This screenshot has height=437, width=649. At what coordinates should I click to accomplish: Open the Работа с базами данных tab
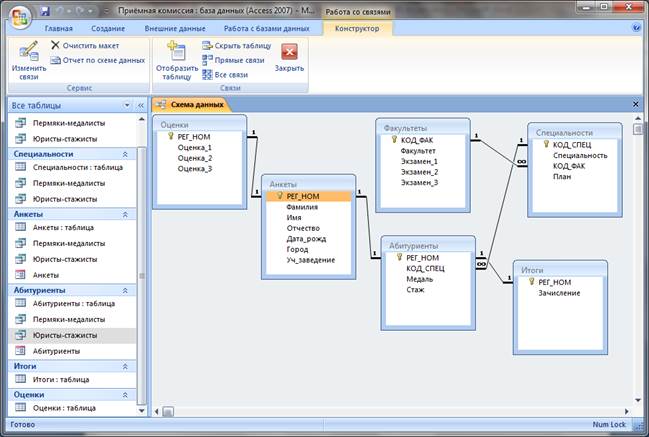click(x=267, y=29)
